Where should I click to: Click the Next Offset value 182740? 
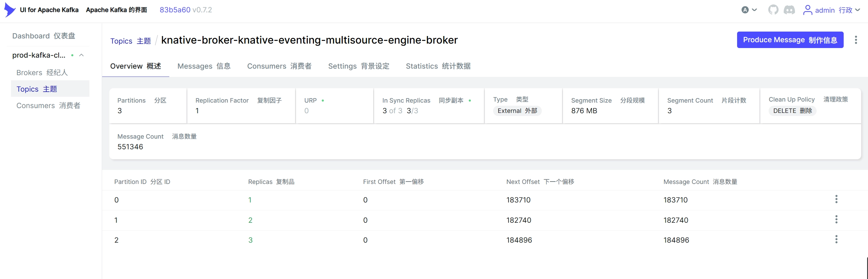click(x=518, y=220)
